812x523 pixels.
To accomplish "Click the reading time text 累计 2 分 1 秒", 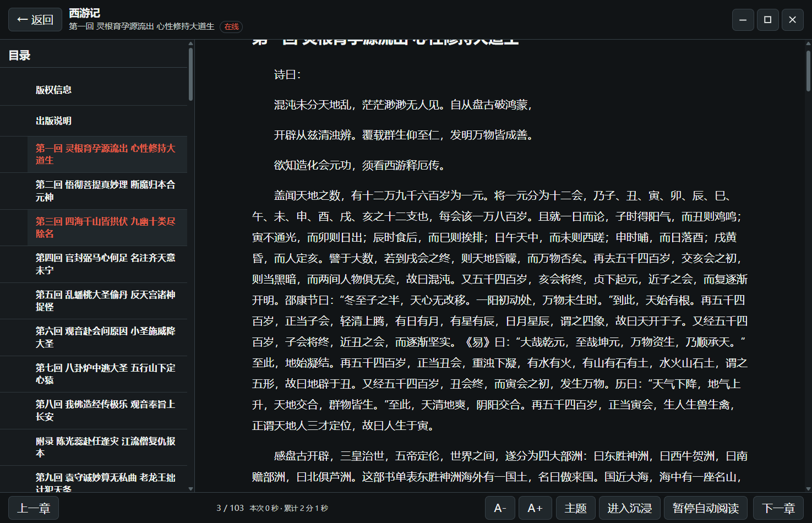I will tap(306, 508).
